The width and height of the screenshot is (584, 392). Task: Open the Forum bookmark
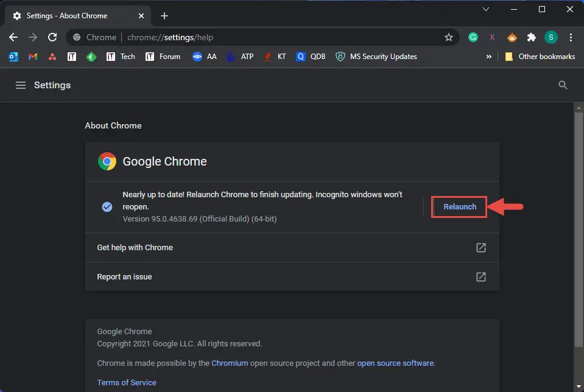(163, 57)
